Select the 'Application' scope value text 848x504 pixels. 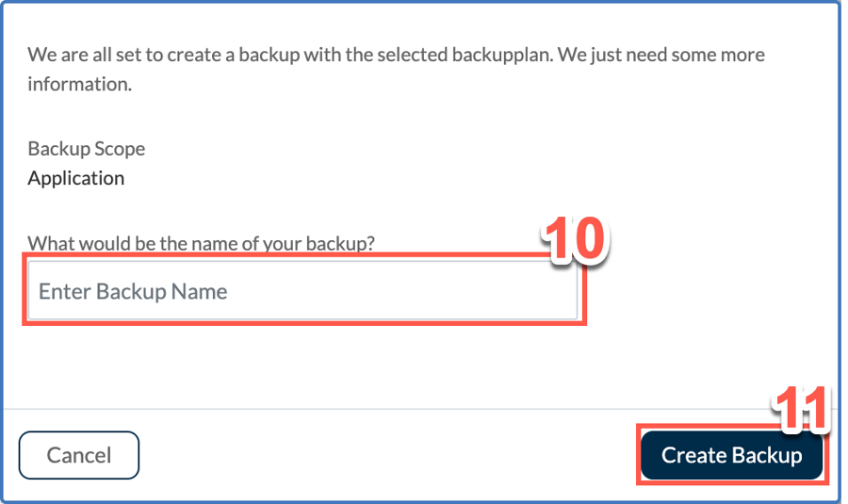pos(76,178)
